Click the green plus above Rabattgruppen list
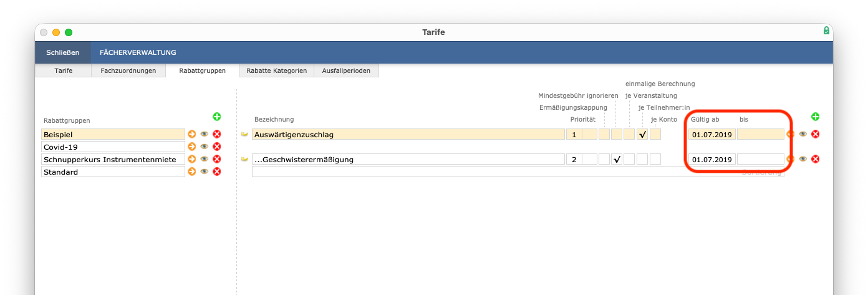The height and width of the screenshot is (295, 868). 217,117
